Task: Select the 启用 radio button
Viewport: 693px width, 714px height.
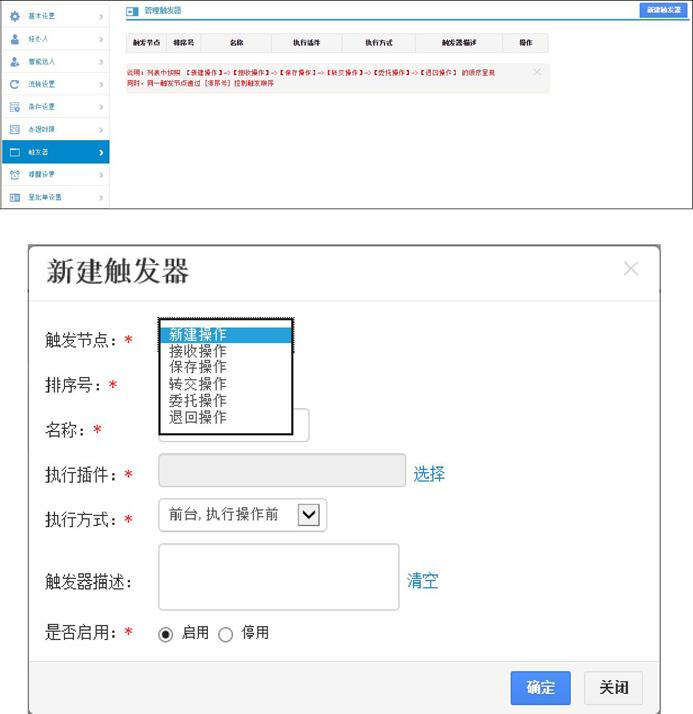Action: pos(166,634)
